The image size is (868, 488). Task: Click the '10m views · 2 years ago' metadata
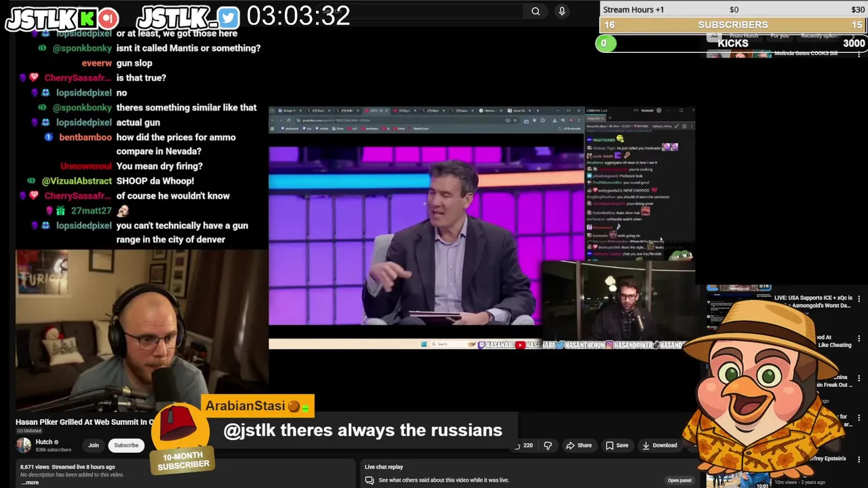(800, 482)
